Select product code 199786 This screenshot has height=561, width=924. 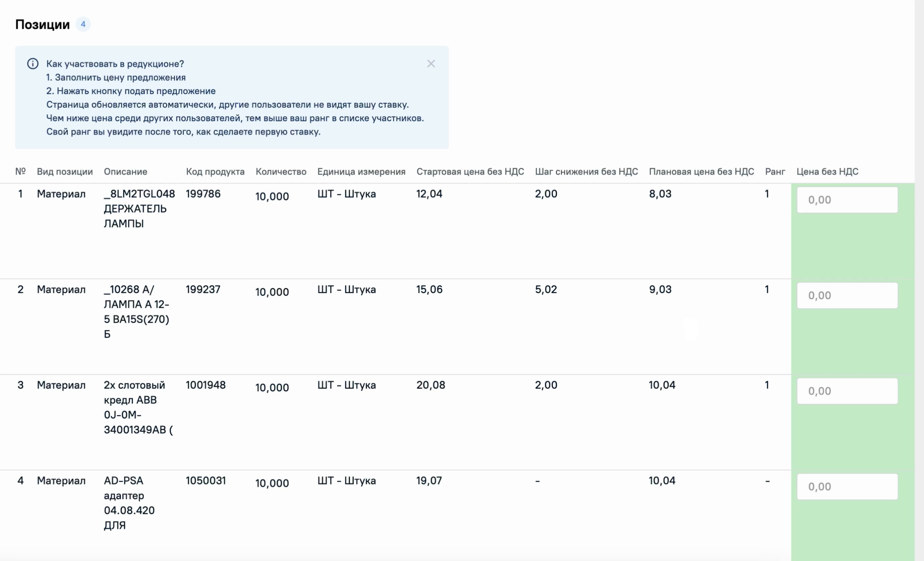coord(203,194)
